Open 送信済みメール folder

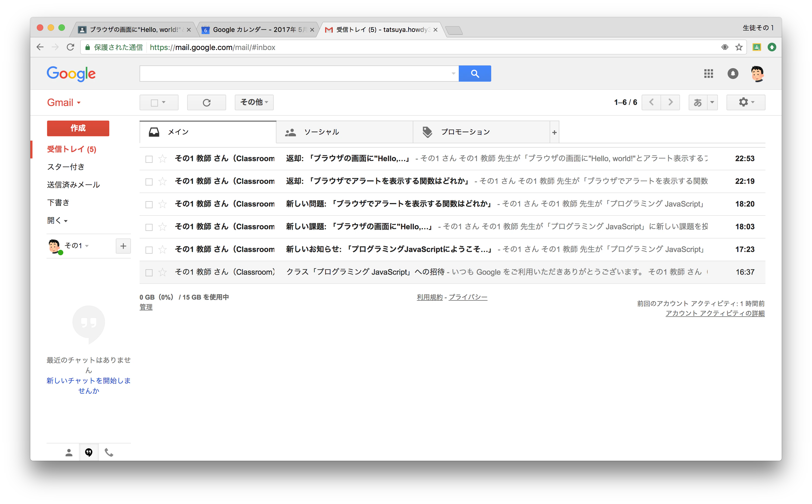pyautogui.click(x=73, y=185)
